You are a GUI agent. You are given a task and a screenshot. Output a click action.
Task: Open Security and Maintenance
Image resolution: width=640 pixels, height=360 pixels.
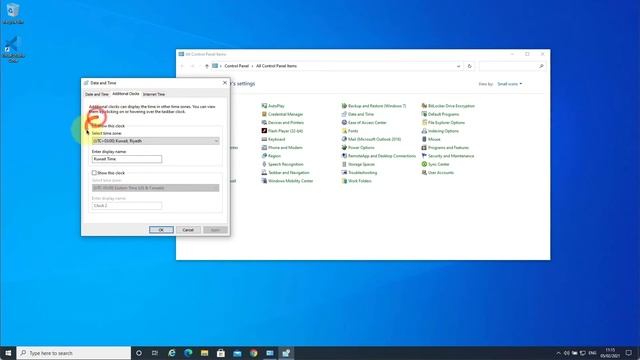click(x=448, y=156)
